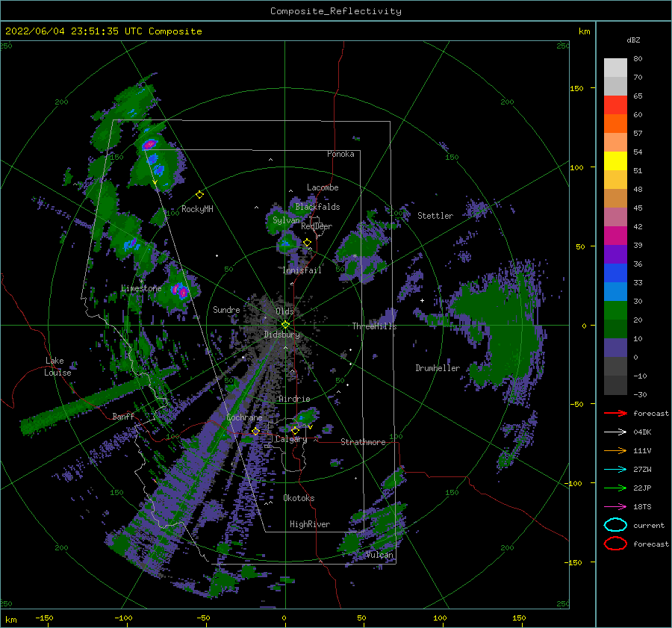
Task: Click the yellow diamond marker below RedDeer
Action: [307, 243]
